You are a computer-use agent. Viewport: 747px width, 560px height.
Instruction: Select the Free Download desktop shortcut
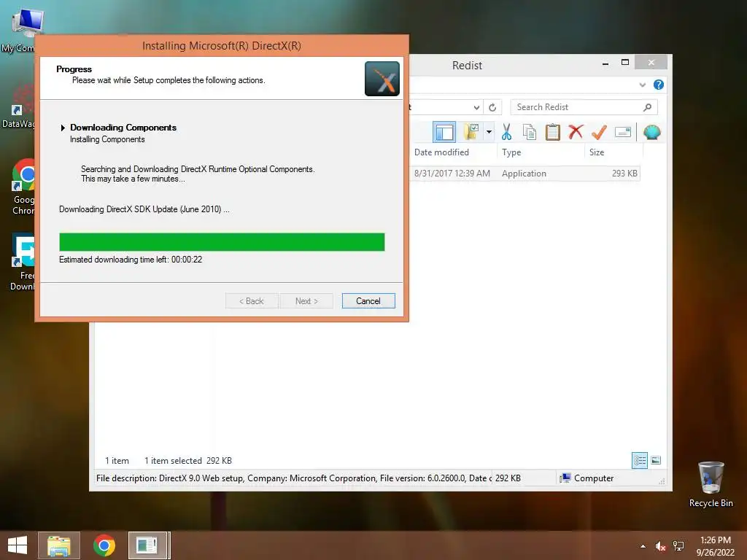(x=23, y=262)
